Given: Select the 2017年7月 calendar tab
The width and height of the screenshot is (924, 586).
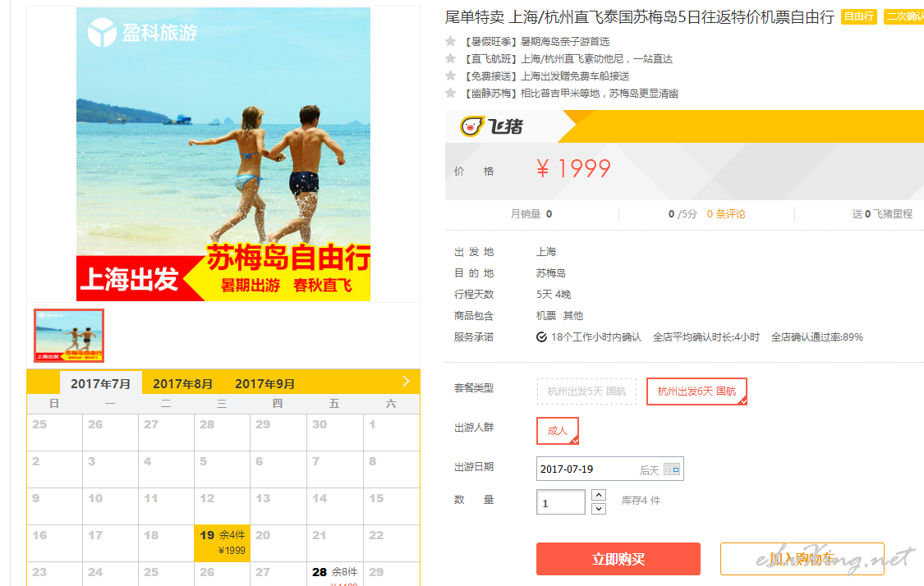Looking at the screenshot, I should click(x=101, y=383).
